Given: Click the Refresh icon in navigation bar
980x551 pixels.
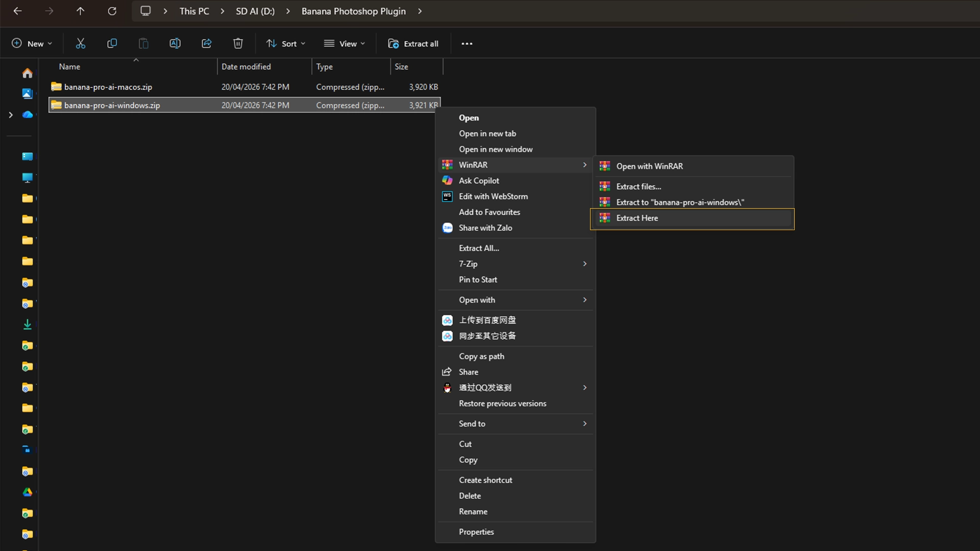Looking at the screenshot, I should click(x=112, y=11).
